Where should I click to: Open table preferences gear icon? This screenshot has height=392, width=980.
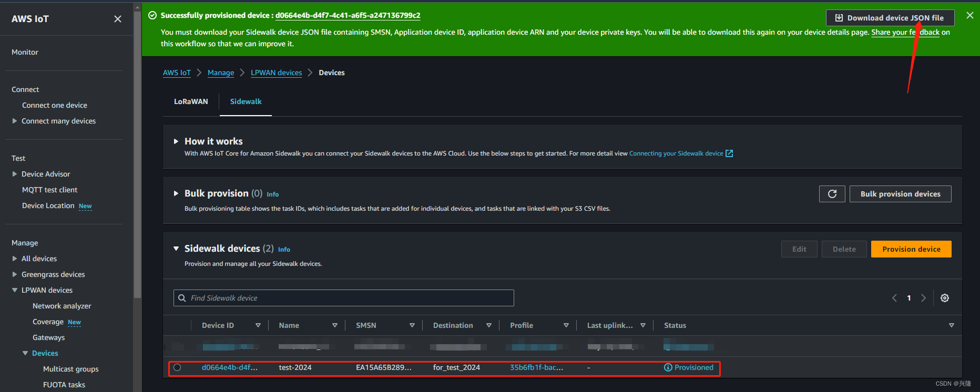point(945,298)
